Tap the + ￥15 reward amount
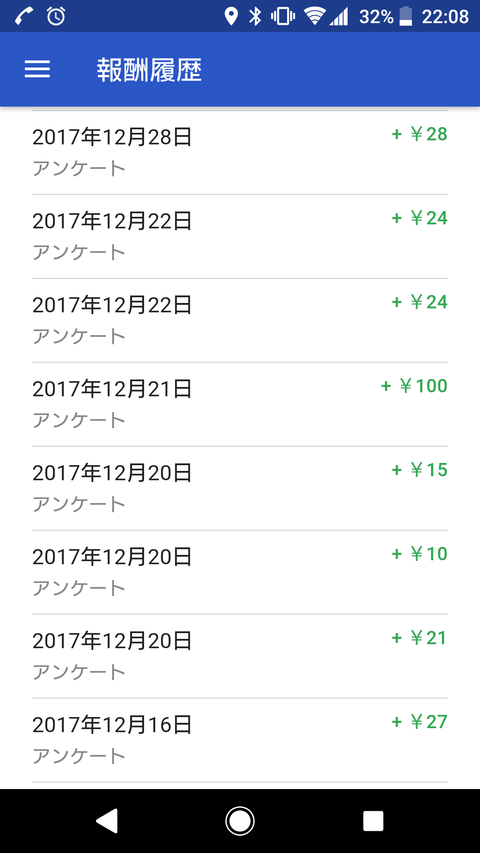The image size is (480, 853). click(420, 469)
